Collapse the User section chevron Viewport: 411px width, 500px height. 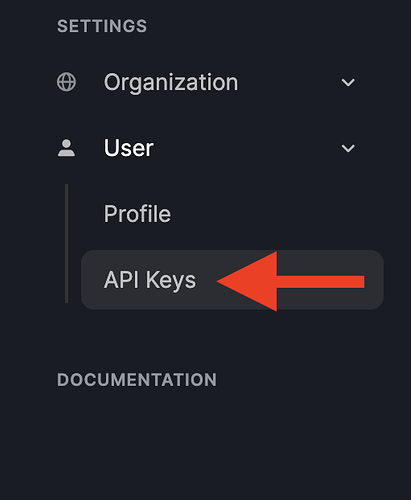pos(348,148)
